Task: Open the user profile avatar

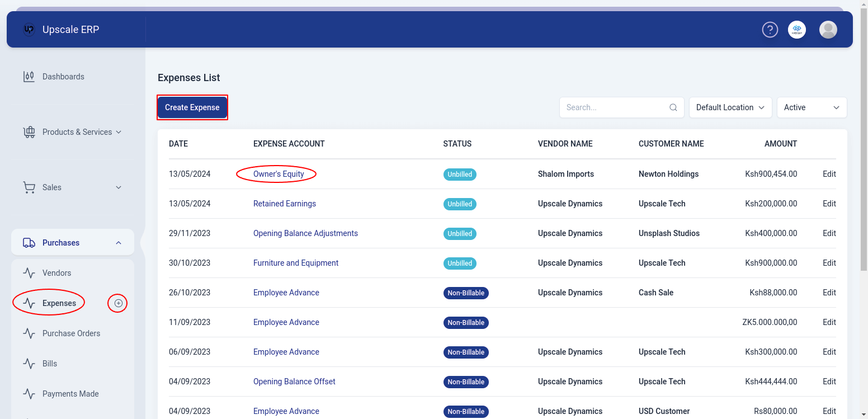Action: click(x=828, y=30)
